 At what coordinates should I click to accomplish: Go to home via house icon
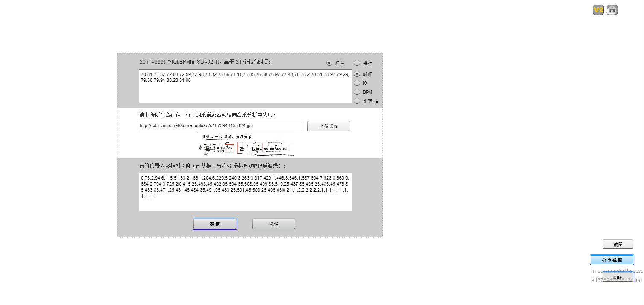point(612,10)
